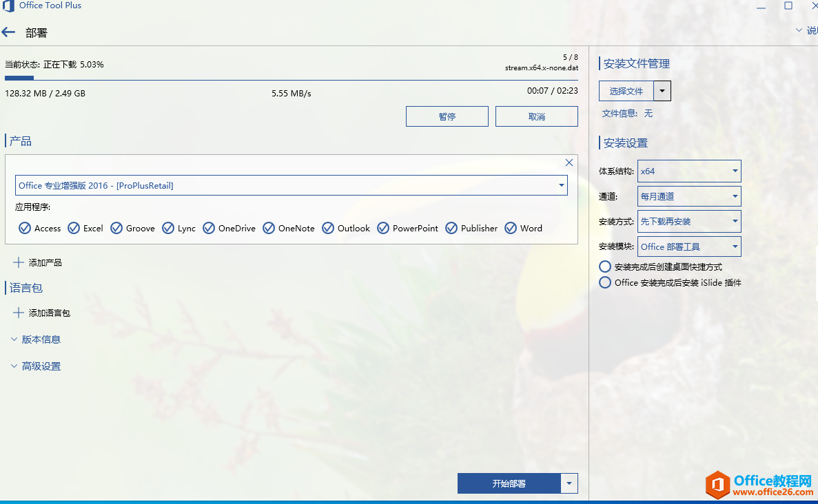Viewport: 818px width, 504px height.
Task: Click the blue download progress bar
Action: pyautogui.click(x=19, y=77)
